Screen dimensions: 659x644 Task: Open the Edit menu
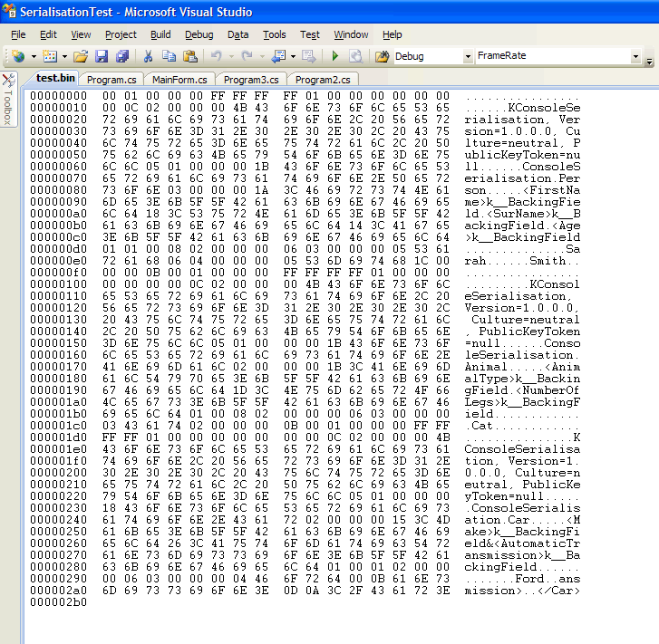click(x=48, y=34)
